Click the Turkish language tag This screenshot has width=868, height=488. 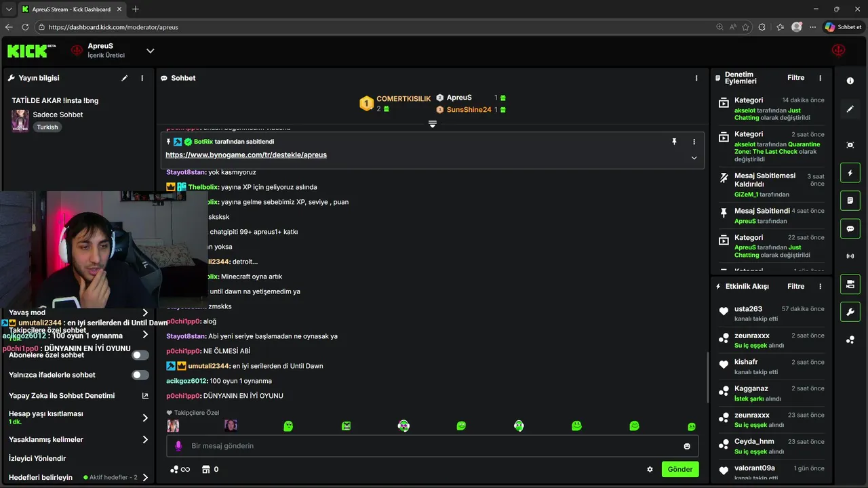click(47, 127)
